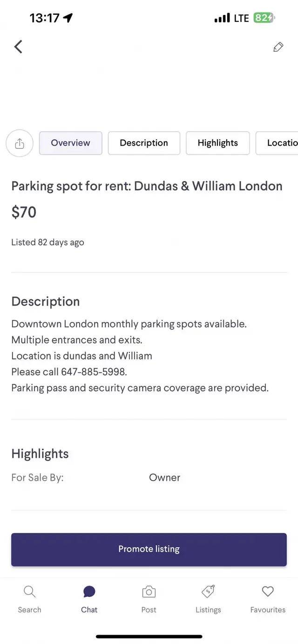Open Favourites via heart icon
The width and height of the screenshot is (298, 644).
[268, 592]
